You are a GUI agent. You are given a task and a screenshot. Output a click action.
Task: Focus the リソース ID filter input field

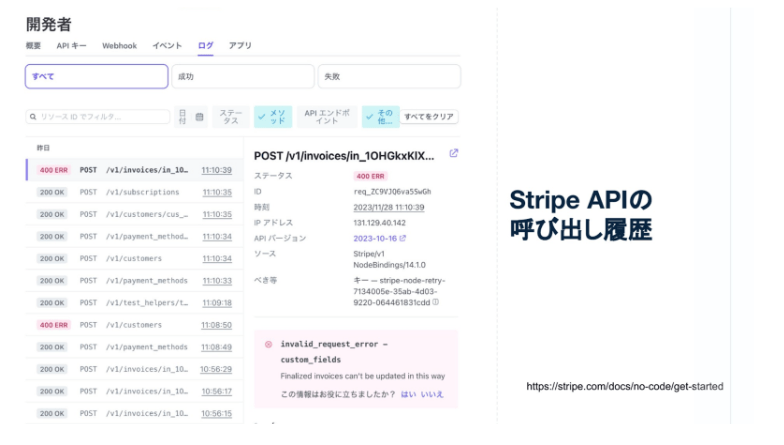pyautogui.click(x=98, y=117)
